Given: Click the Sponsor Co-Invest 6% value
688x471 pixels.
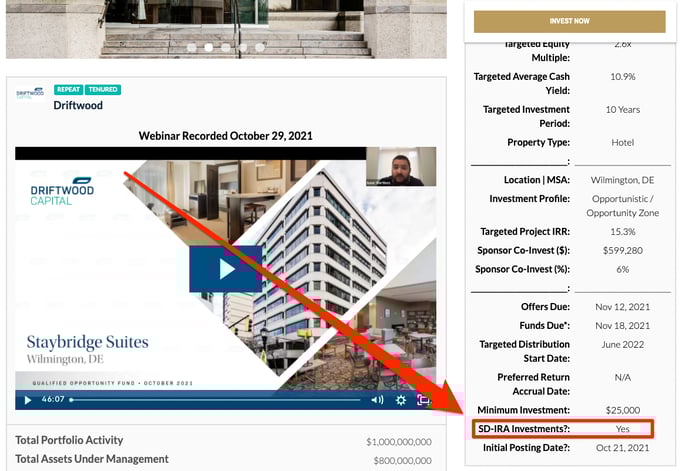Looking at the screenshot, I should (623, 270).
